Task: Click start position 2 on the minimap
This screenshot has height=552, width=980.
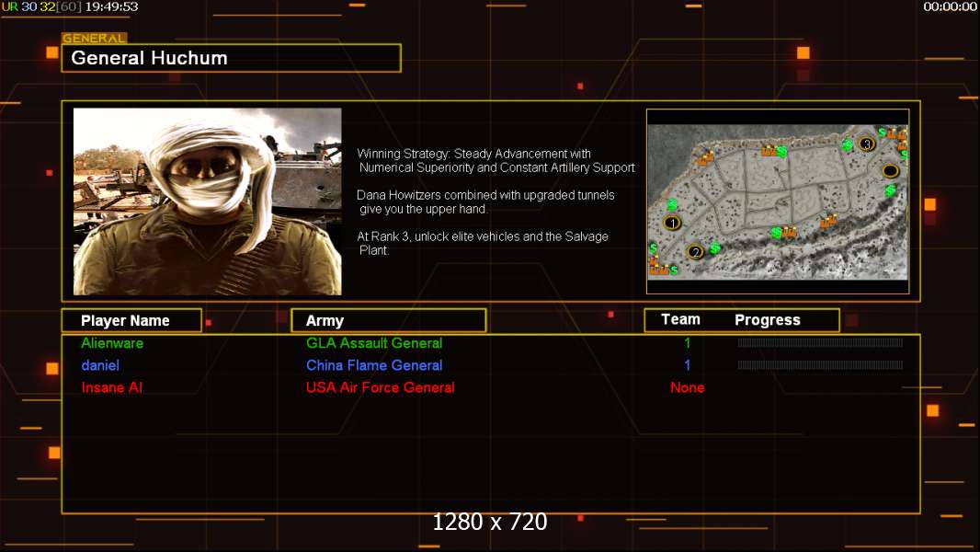Action: (695, 252)
